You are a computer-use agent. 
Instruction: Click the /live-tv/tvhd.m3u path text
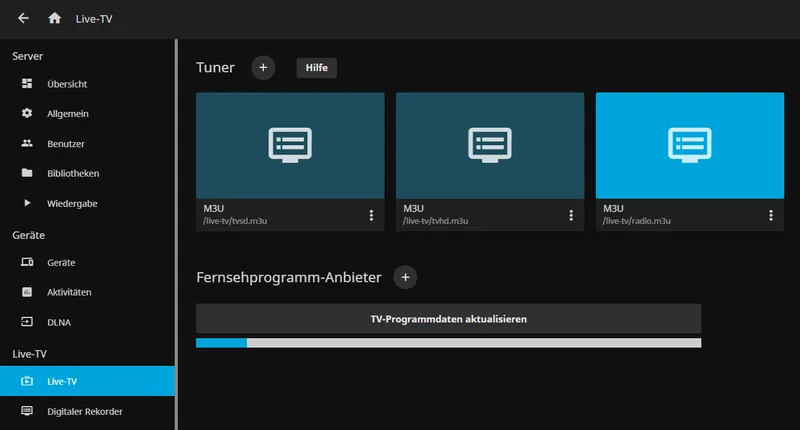tap(435, 221)
